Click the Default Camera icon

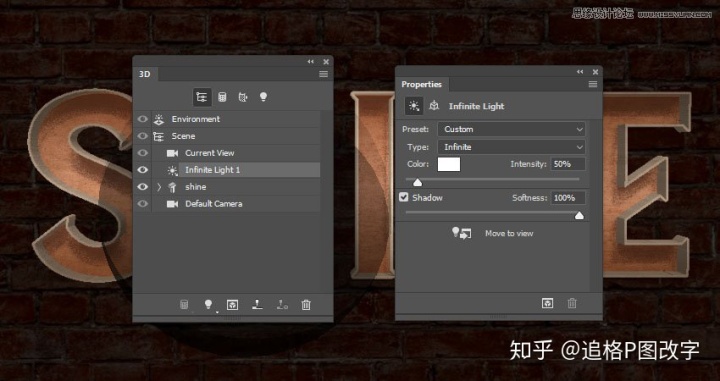click(172, 204)
